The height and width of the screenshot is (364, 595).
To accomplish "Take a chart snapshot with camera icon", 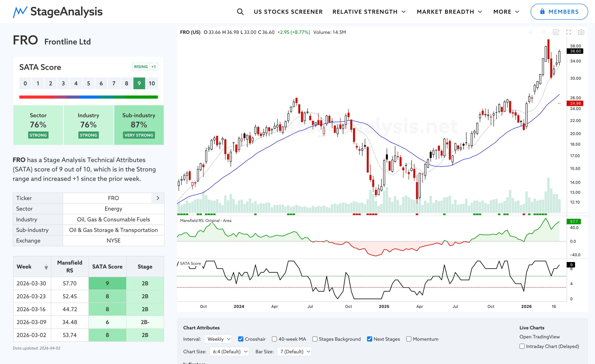I will click(581, 32).
